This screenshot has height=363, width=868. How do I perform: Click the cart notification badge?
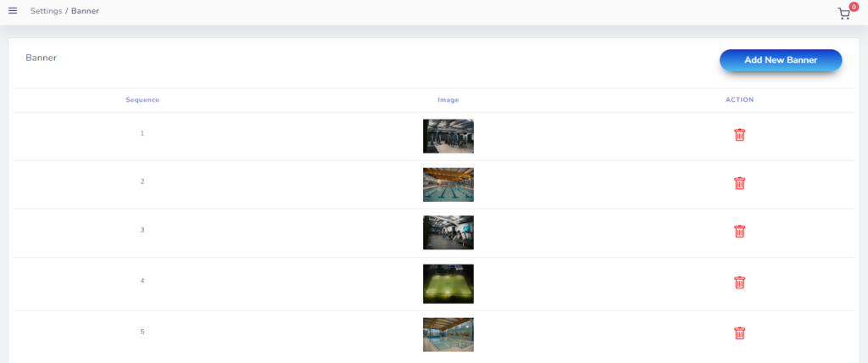pyautogui.click(x=853, y=7)
